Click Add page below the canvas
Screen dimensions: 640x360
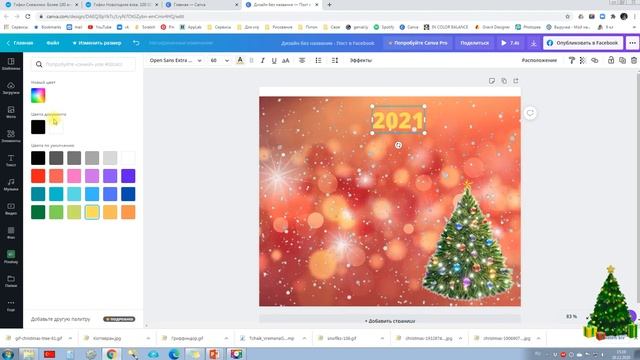click(x=390, y=321)
